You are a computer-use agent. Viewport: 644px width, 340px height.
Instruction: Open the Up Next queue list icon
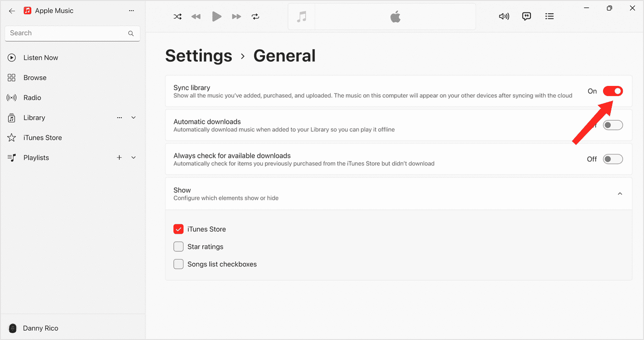pyautogui.click(x=549, y=17)
